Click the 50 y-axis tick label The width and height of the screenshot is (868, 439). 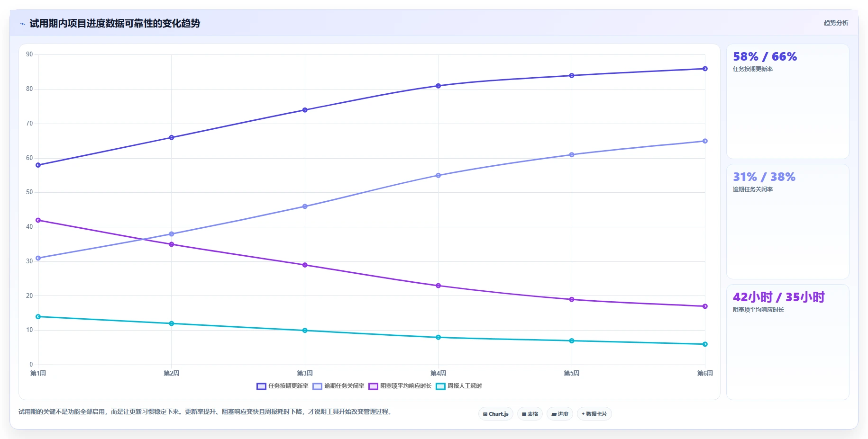pyautogui.click(x=29, y=192)
